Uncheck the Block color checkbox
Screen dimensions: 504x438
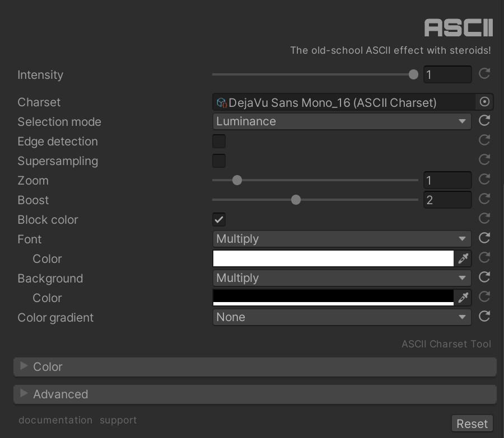click(219, 219)
